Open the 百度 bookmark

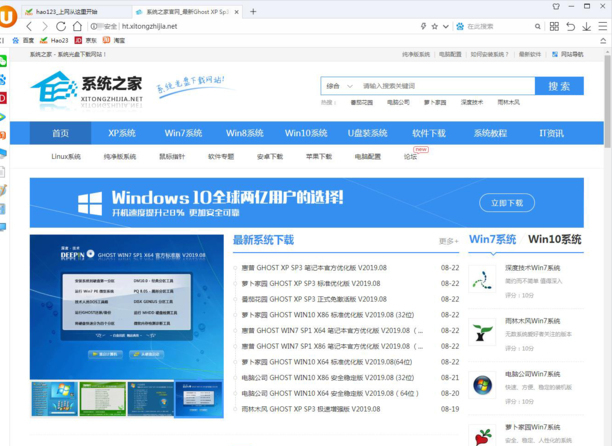(x=23, y=40)
